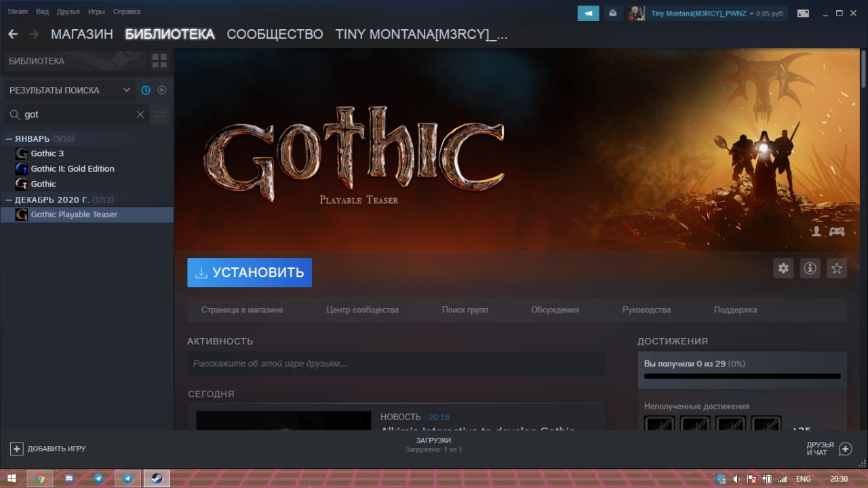Image resolution: width=868 pixels, height=488 pixels.
Task: Open advanced search filter options icon
Action: click(160, 115)
